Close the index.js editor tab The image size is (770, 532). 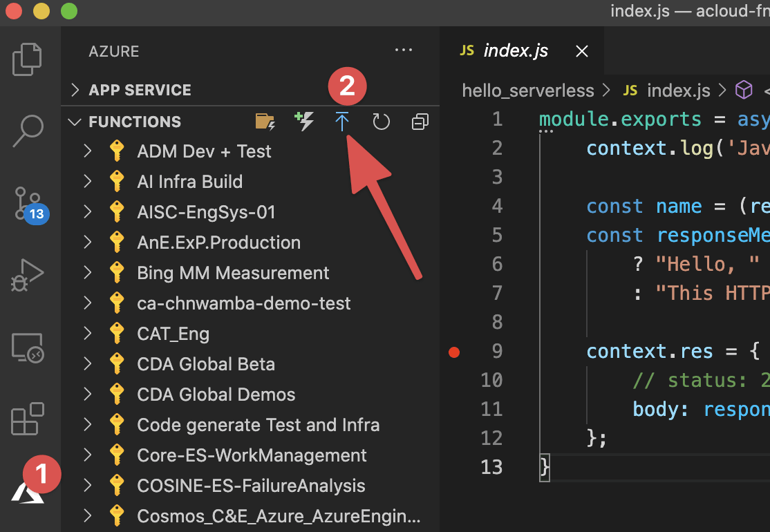tap(582, 51)
